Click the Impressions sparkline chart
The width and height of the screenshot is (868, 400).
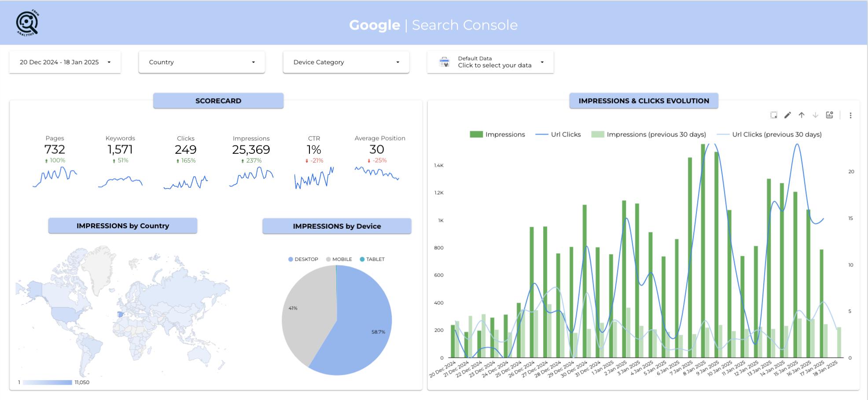click(251, 177)
